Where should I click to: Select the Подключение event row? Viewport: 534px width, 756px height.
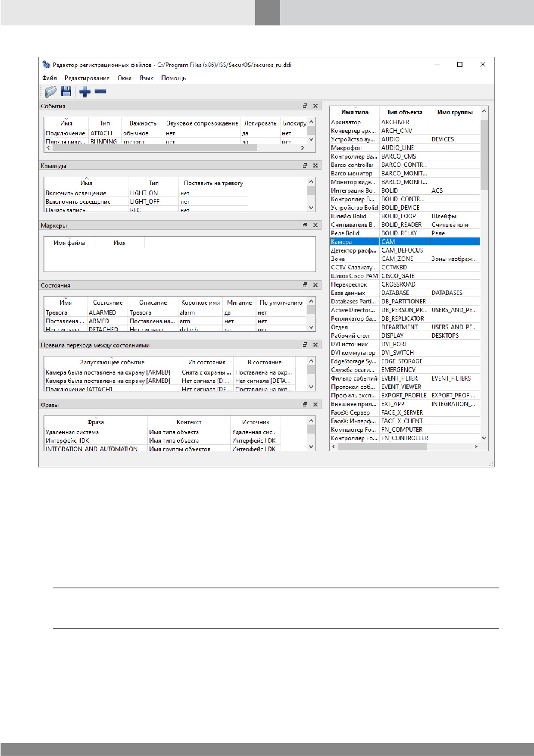click(x=176, y=134)
